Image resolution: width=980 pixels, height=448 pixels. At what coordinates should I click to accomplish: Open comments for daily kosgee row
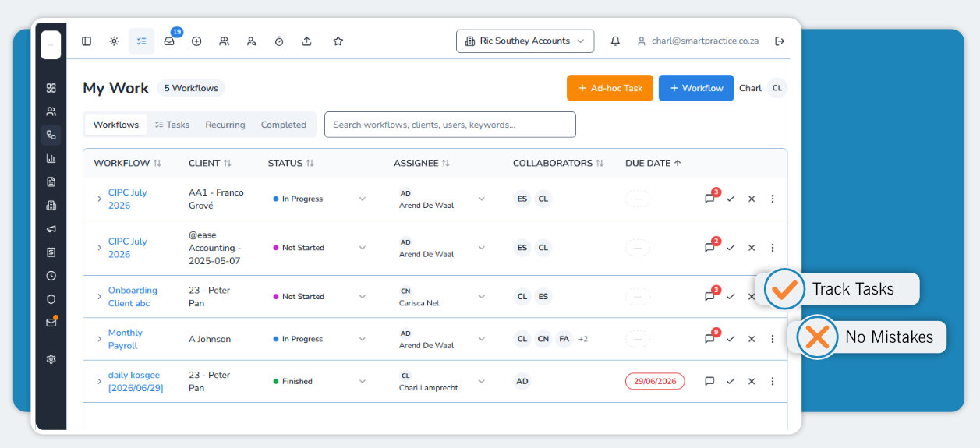click(709, 381)
